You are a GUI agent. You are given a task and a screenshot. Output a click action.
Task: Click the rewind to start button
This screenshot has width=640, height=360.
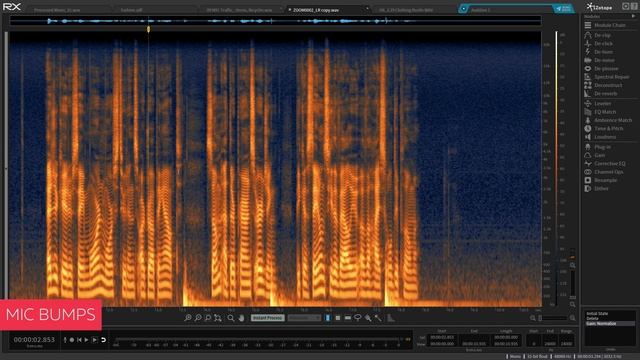tap(79, 340)
